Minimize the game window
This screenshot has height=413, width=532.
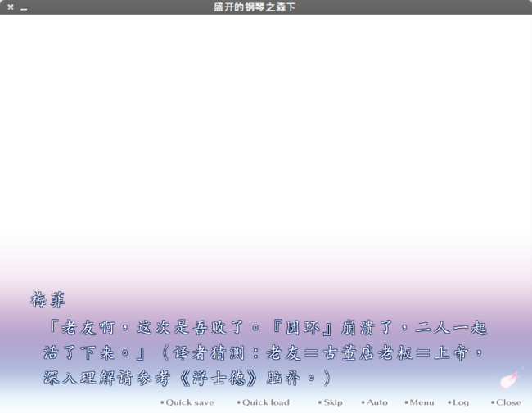pos(24,8)
